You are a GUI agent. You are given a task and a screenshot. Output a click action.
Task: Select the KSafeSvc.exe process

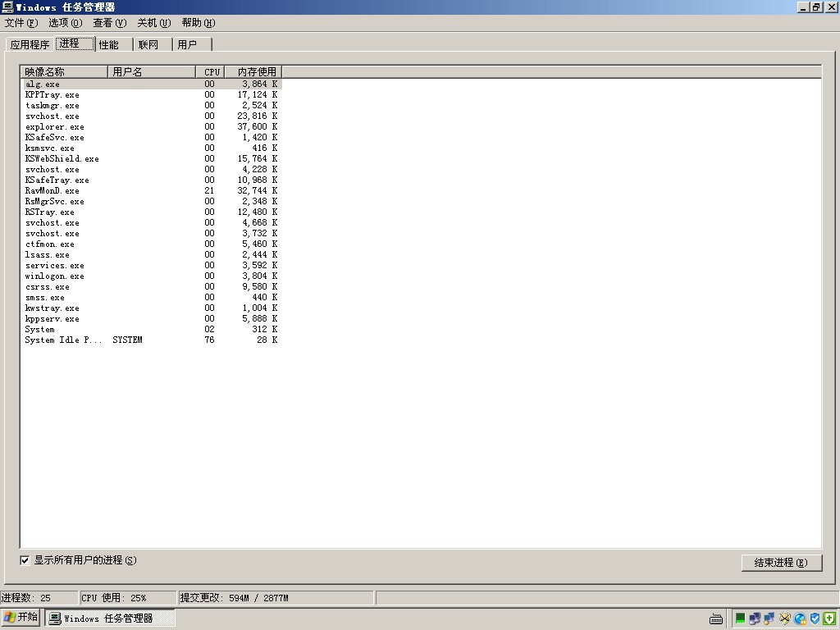tap(152, 138)
